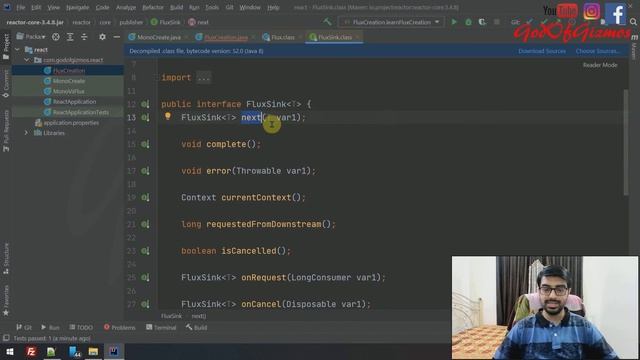Open File Explorer from the taskbar
The image size is (640, 360).
93,351
